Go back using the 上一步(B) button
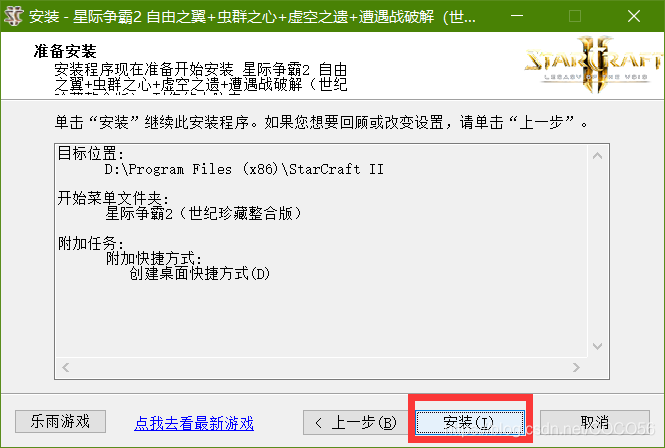Viewport: 665px width, 448px height. point(355,422)
